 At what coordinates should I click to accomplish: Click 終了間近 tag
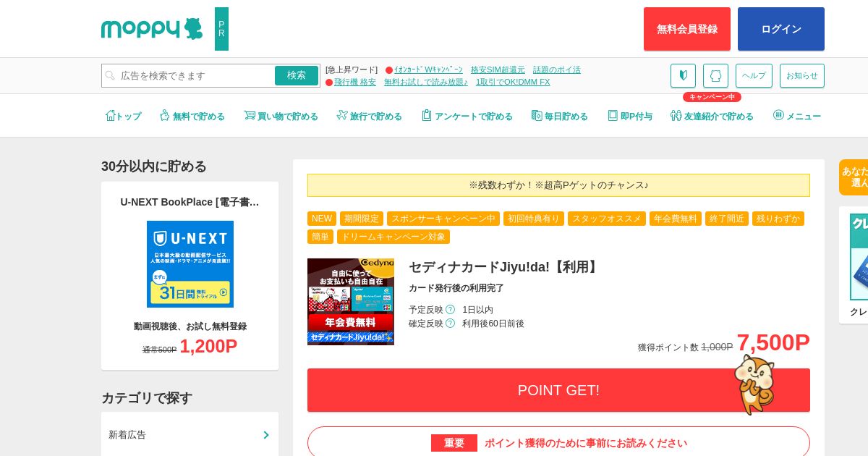coord(727,219)
